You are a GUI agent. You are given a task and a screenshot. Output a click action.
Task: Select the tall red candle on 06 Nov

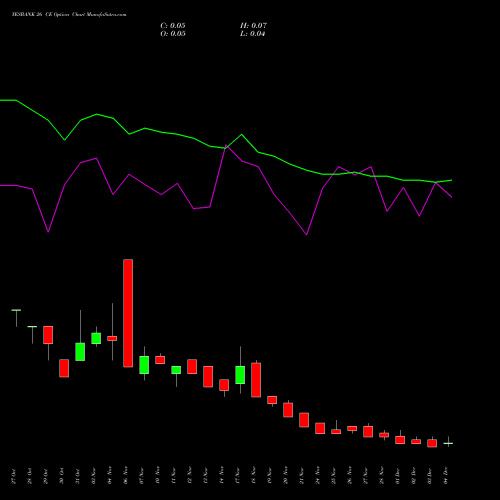[x=128, y=313]
